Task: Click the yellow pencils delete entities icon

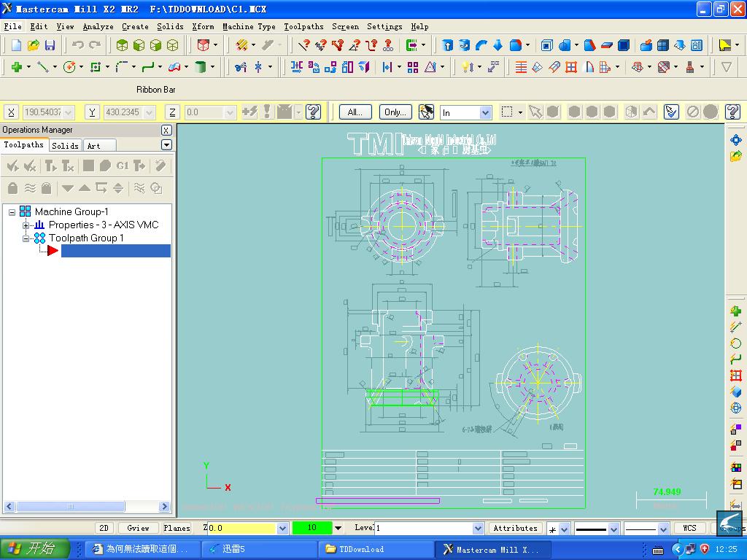Action: (241, 45)
